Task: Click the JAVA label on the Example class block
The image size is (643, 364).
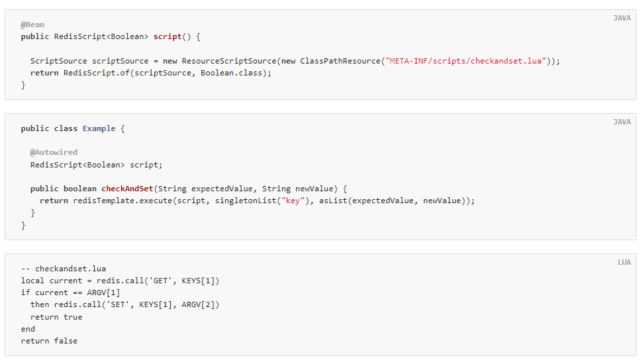Action: (622, 122)
